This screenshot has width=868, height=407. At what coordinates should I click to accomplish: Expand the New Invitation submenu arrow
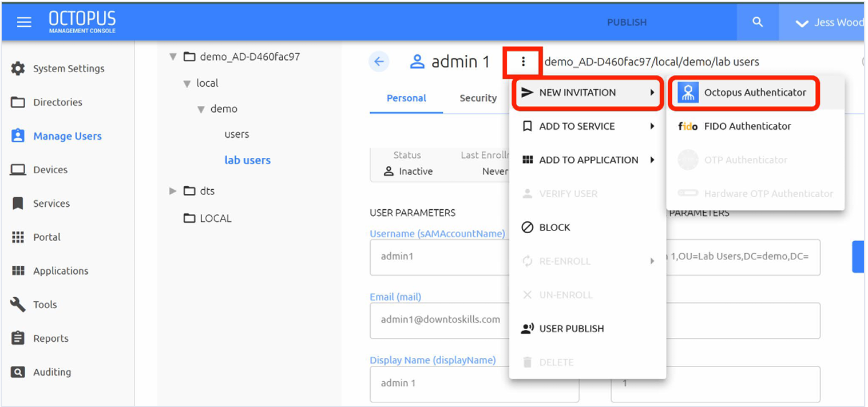[652, 93]
